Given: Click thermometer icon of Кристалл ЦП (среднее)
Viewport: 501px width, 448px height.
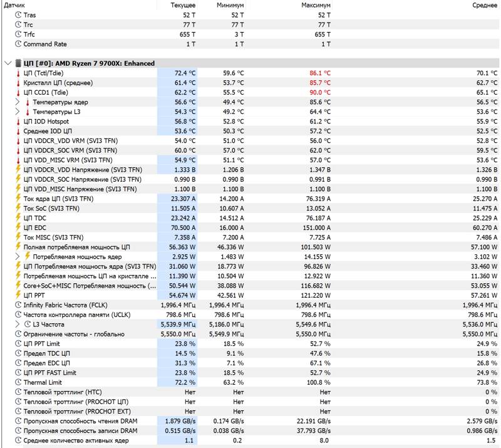Looking at the screenshot, I should (18, 83).
